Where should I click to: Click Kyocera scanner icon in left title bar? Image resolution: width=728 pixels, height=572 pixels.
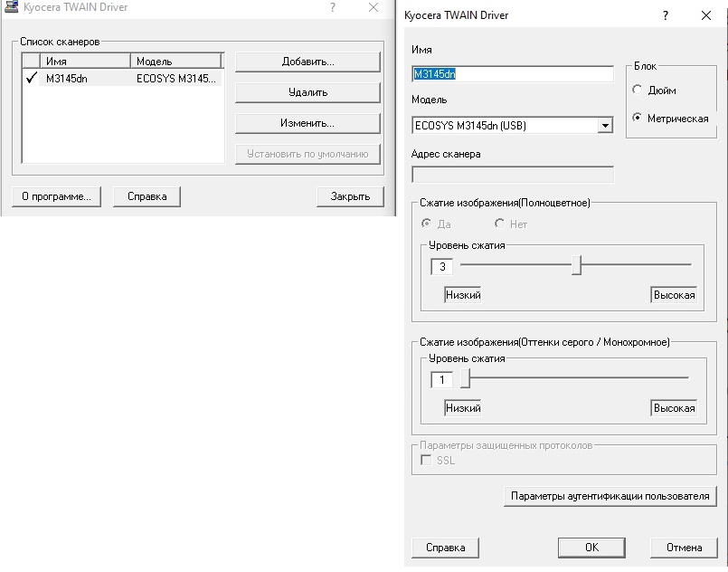(x=11, y=6)
